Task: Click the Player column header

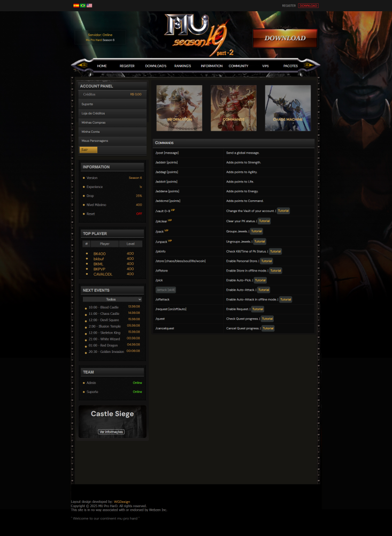Action: 105,244
